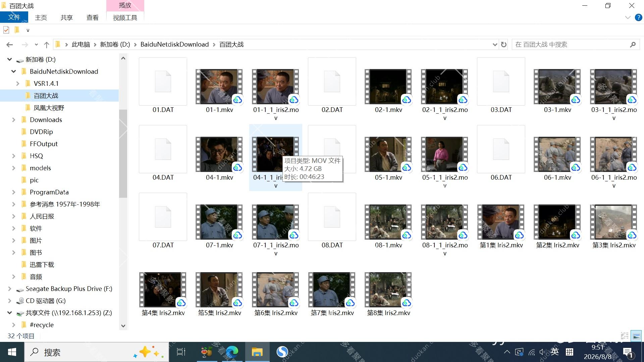
Task: Open the Sogou browser taskbar icon
Action: point(282,352)
